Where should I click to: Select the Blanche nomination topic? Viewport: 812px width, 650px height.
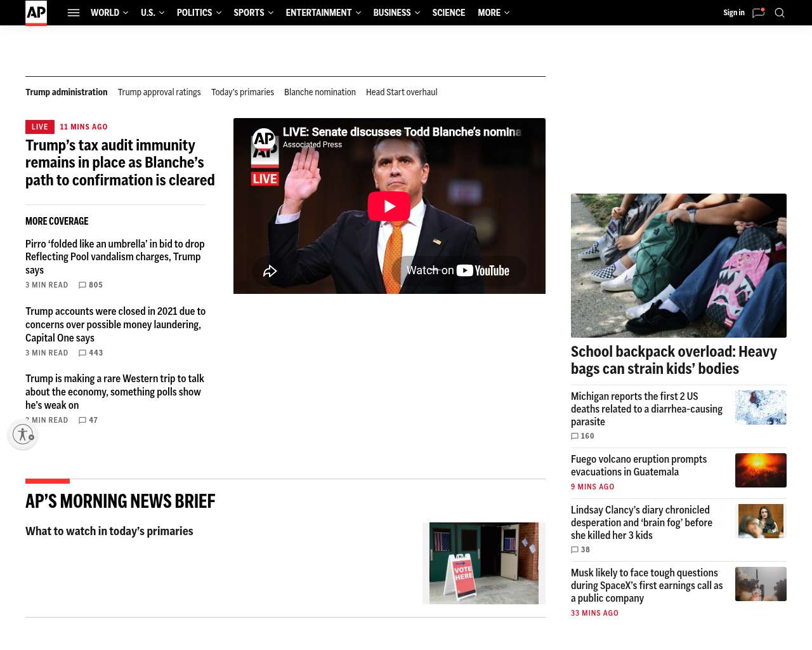[320, 92]
